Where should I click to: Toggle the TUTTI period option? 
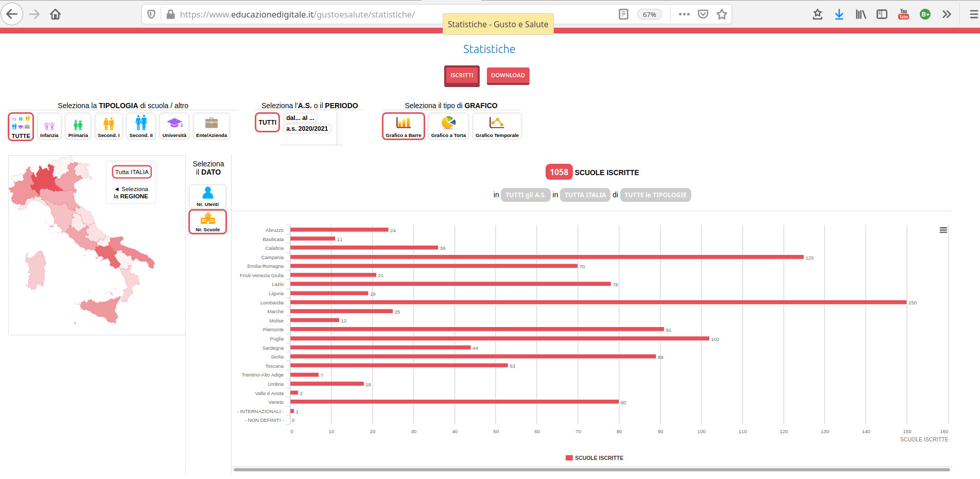coord(268,123)
